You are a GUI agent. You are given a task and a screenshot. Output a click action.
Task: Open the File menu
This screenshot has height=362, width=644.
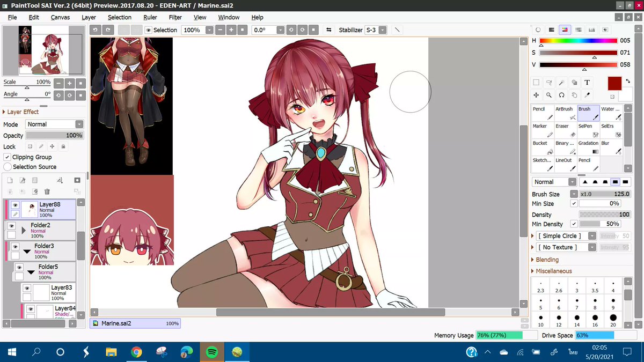[12, 17]
